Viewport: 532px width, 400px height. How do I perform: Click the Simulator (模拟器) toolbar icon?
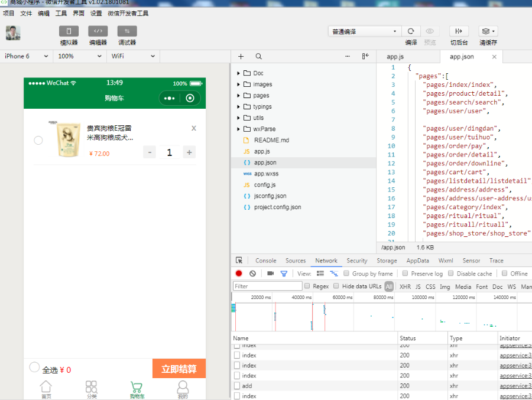click(69, 31)
